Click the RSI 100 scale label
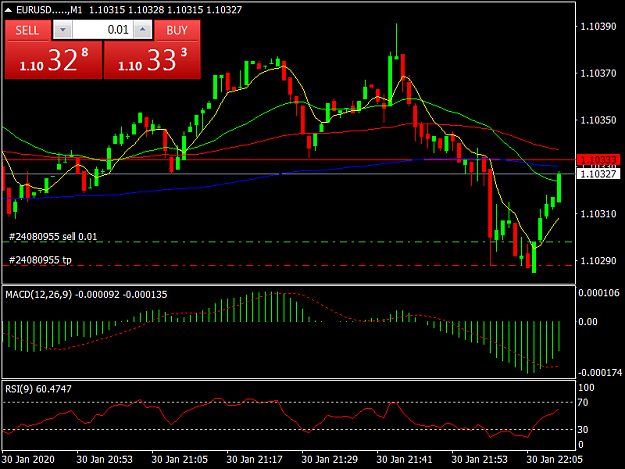Screen dimensions: 625x469 coord(586,388)
